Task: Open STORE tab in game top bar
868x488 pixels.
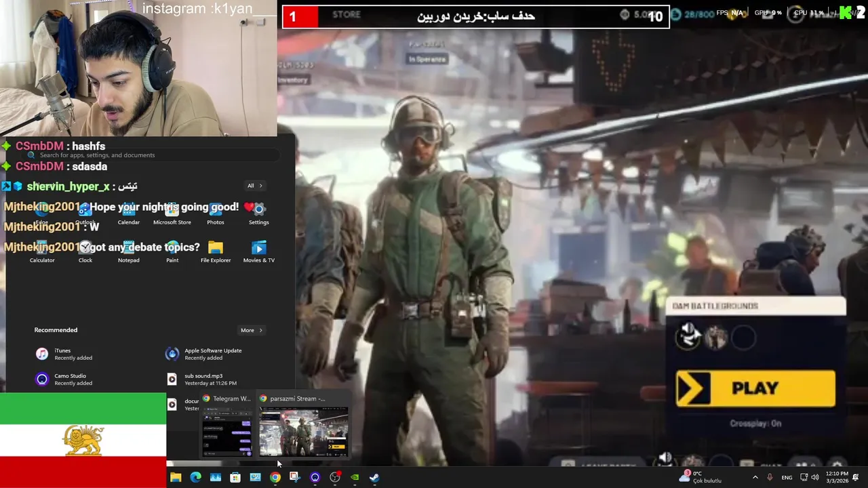Action: (x=347, y=14)
